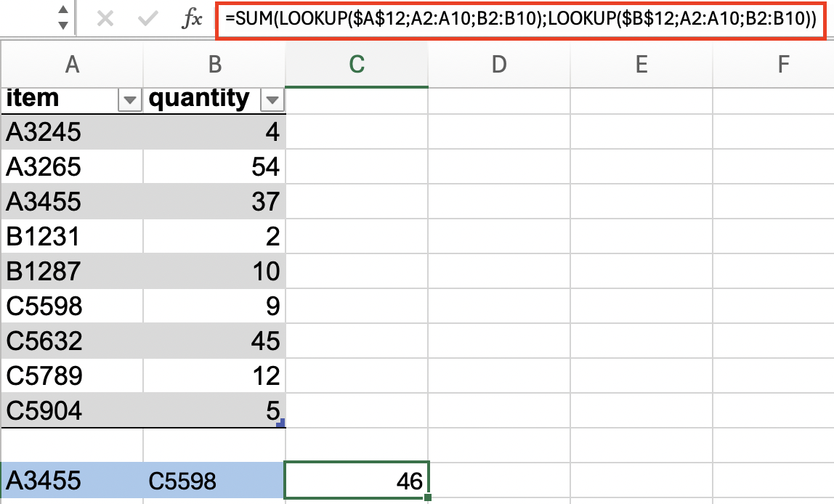Cancel formula entry with the X icon

(105, 19)
